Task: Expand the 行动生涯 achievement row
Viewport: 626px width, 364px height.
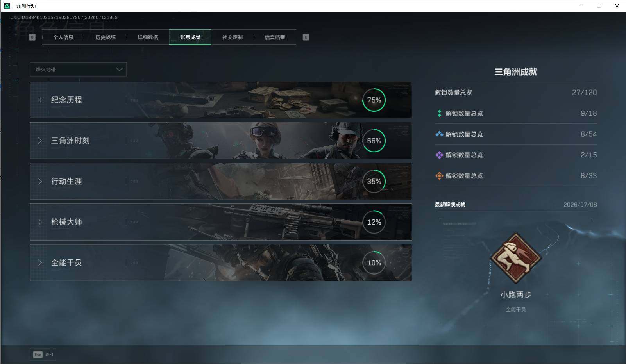Action: [221, 181]
